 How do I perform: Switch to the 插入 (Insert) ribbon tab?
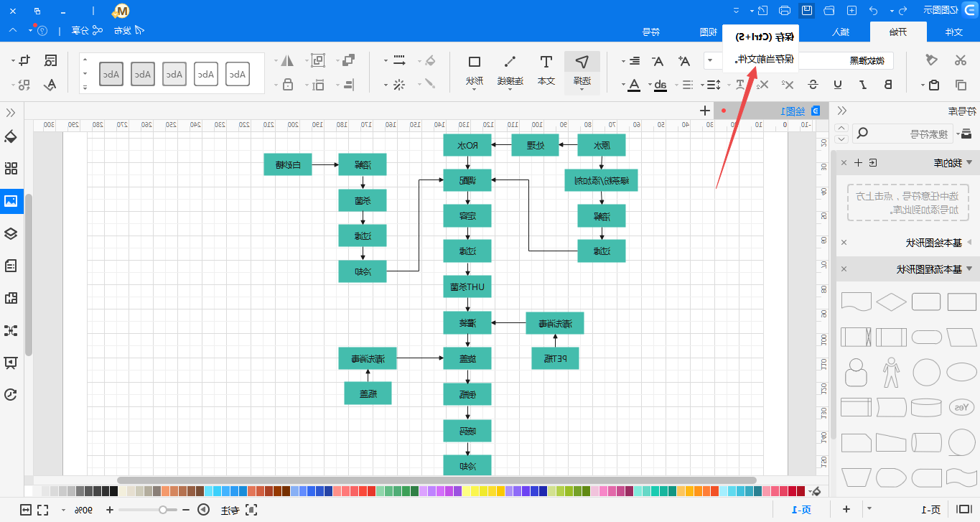coord(839,32)
